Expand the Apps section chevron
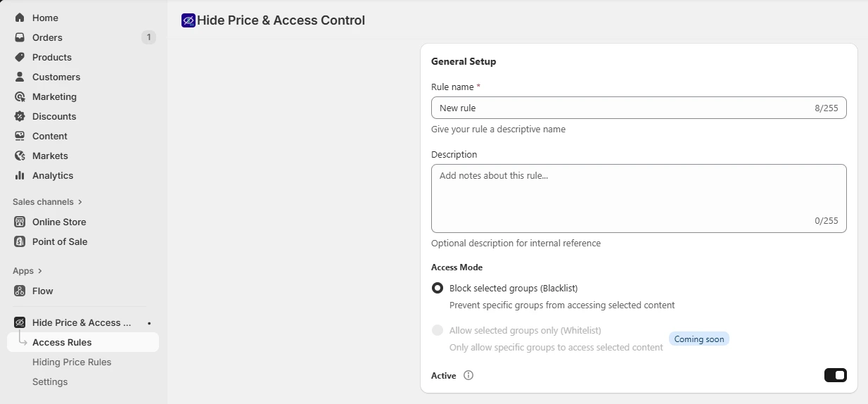868x404 pixels. point(40,271)
